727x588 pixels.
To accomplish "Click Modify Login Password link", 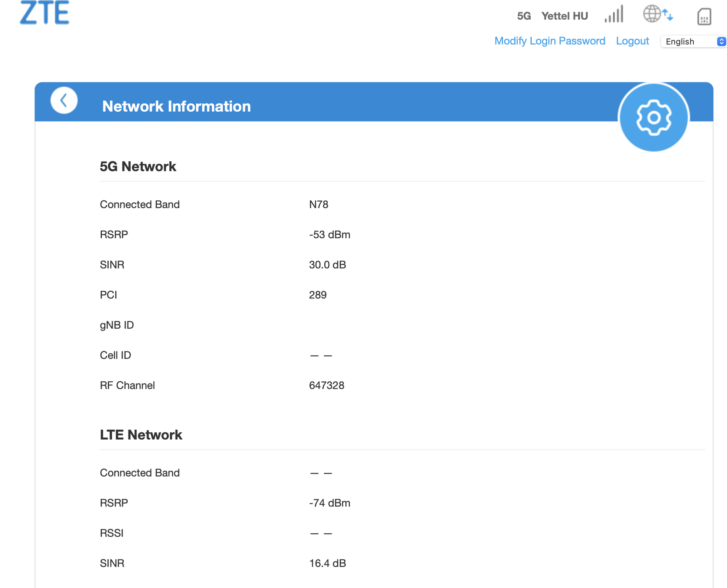I will pos(550,41).
